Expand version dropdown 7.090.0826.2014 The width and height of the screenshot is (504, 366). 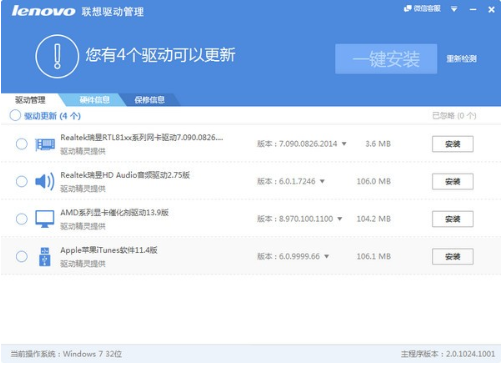[x=344, y=144]
